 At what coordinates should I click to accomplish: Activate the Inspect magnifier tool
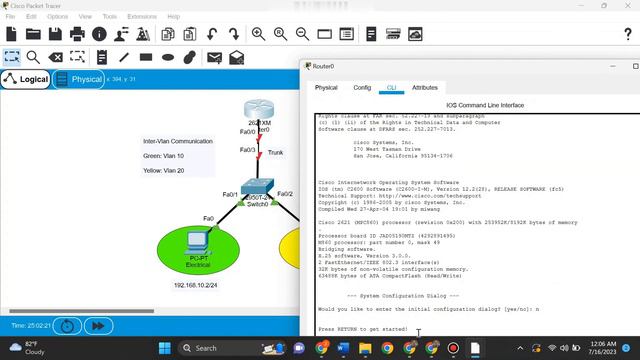pos(33,57)
